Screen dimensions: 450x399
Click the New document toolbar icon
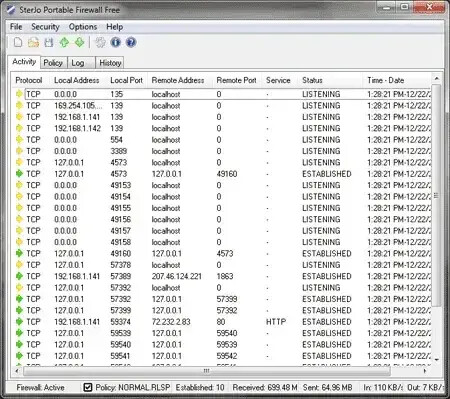18,42
